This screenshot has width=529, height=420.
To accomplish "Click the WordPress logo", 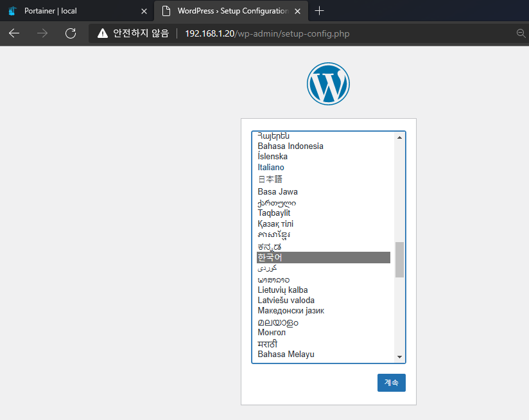I will point(328,83).
